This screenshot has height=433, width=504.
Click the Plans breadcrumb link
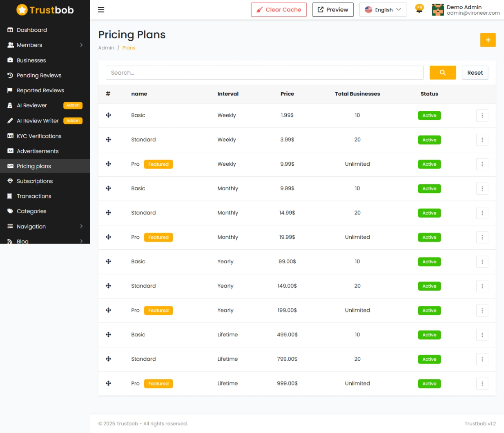click(129, 48)
